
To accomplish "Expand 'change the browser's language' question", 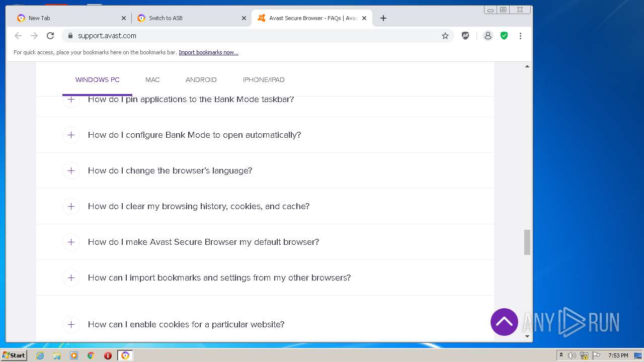I will click(71, 170).
